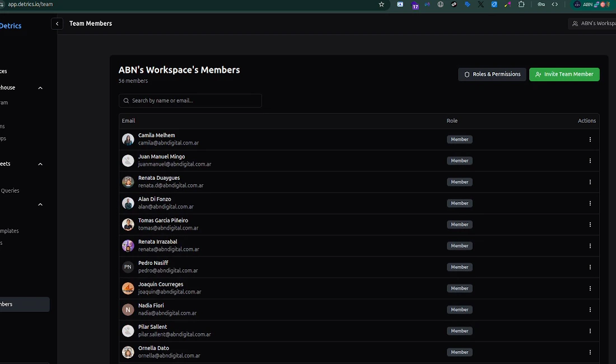Click Renata Irrazabal's profile avatar
Image resolution: width=616 pixels, height=364 pixels.
128,245
